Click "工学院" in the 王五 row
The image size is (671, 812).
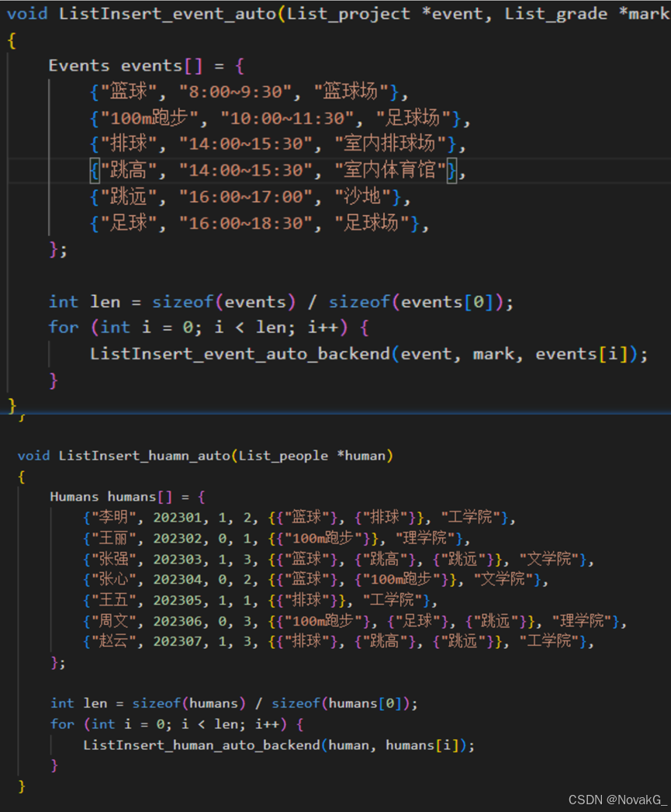(393, 600)
